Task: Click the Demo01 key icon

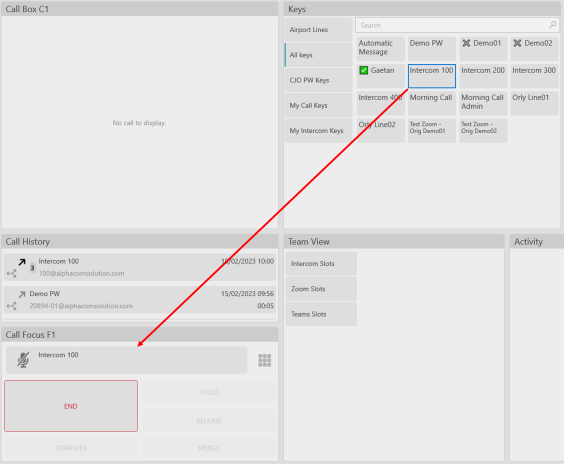Action: (x=466, y=43)
